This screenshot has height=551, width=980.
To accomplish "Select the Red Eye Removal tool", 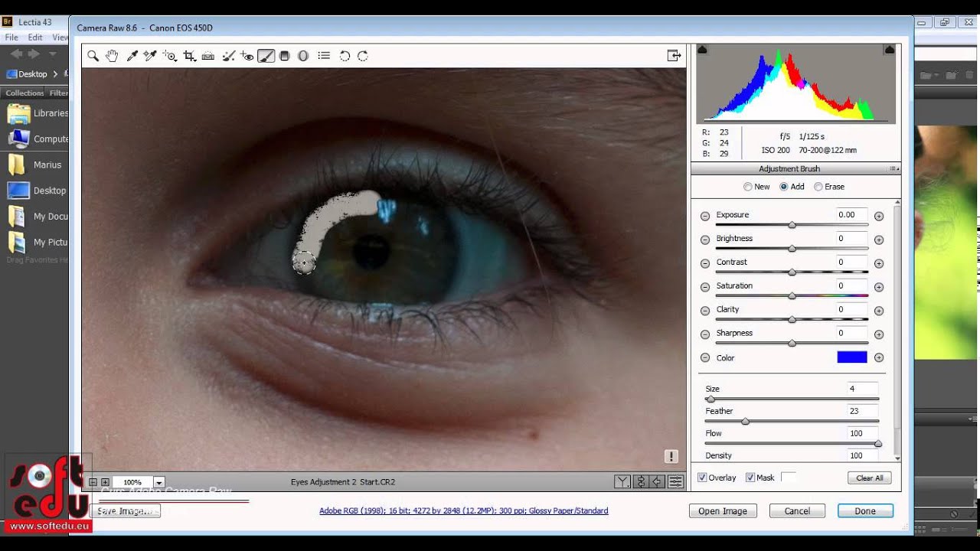I will click(247, 56).
